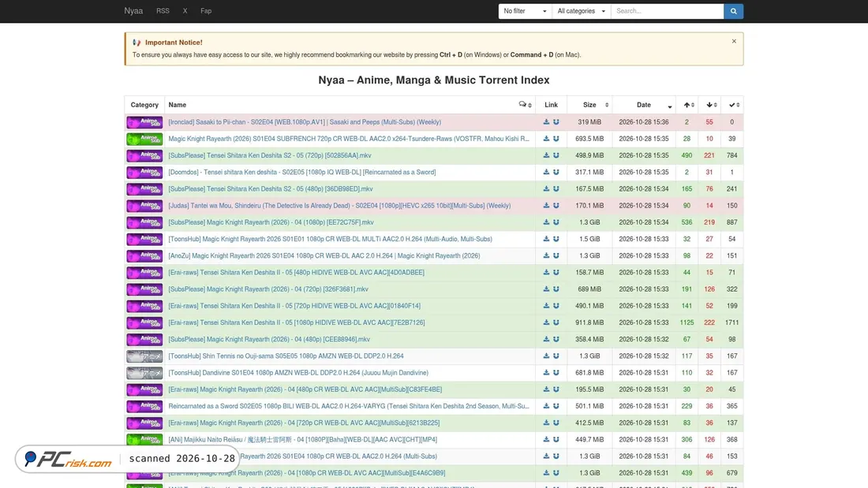Screen dimensions: 868x488
Task: Download torrent for ToonsHub Dandivine S01E04
Action: click(x=546, y=372)
